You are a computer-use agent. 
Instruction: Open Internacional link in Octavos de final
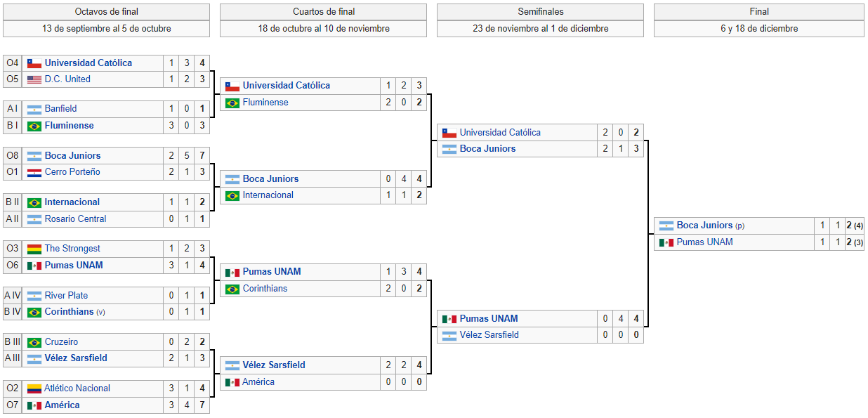pos(72,202)
